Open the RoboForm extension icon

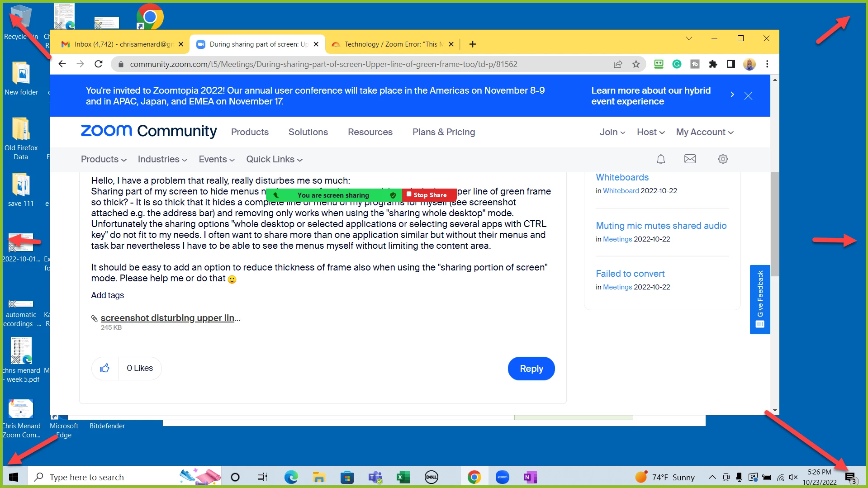(x=659, y=64)
